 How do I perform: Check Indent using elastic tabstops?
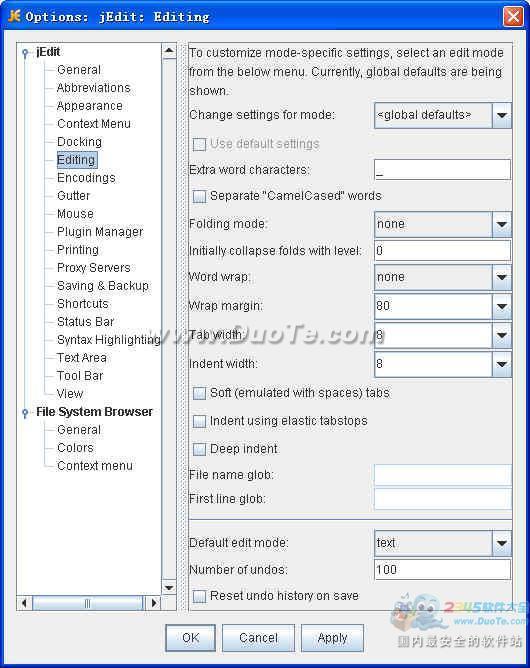(x=199, y=421)
